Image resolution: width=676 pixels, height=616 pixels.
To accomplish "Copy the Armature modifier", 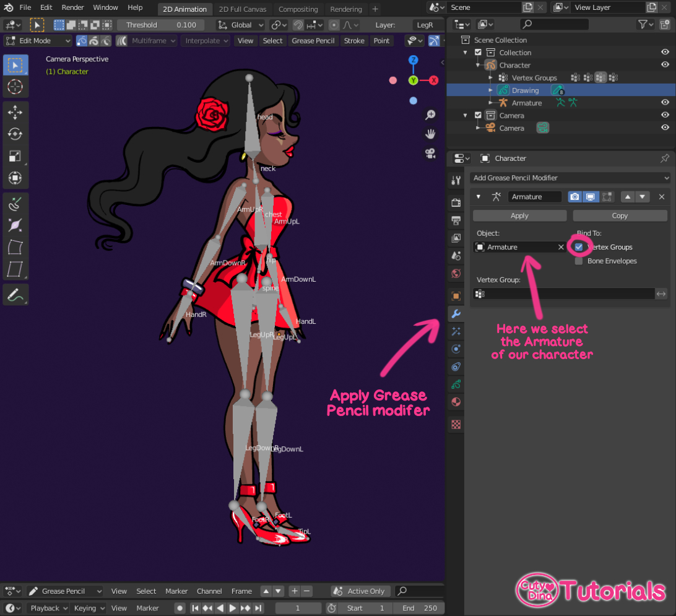I will tap(619, 215).
